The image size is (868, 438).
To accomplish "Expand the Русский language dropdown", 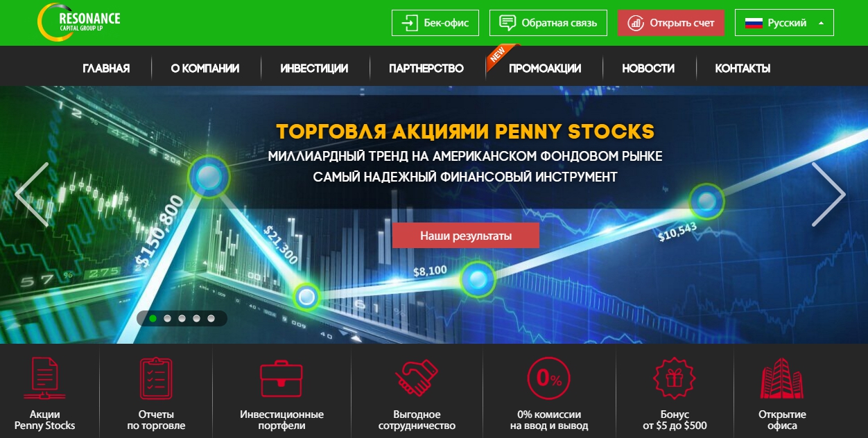I will 784,23.
